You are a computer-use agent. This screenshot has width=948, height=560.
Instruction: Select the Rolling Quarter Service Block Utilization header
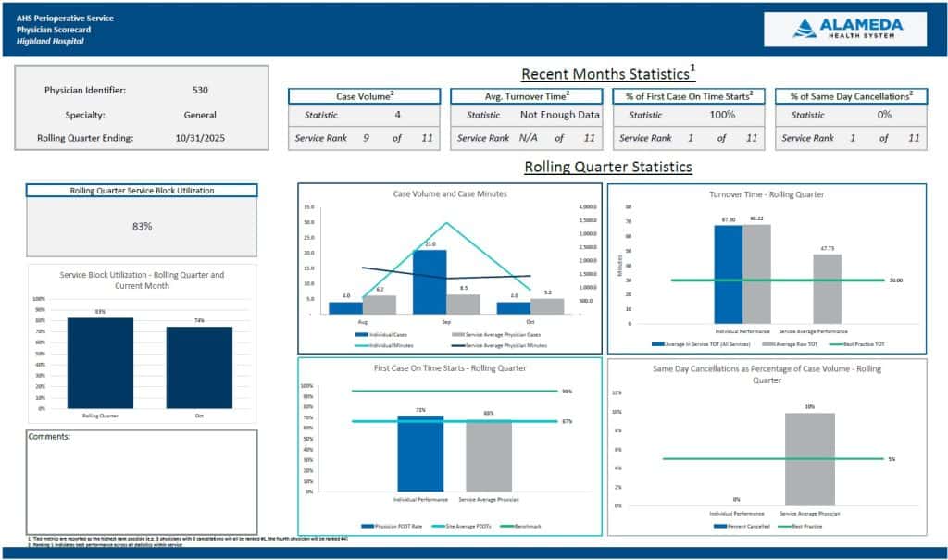pos(142,190)
